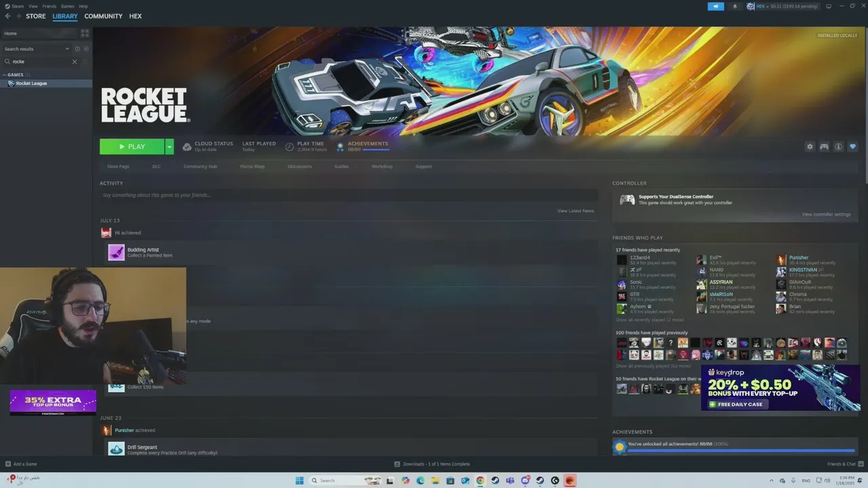Open the Steam menu
868x488 pixels.
click(18, 6)
